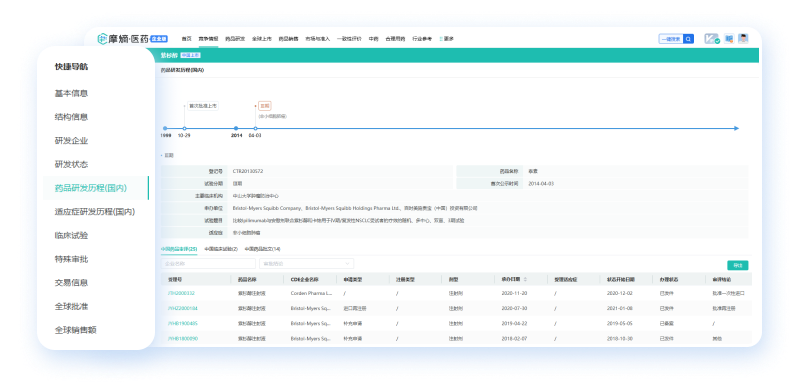This screenshot has width=798, height=388.
Task: Select the III期 timeline marker at 04-03
Action: (264, 106)
